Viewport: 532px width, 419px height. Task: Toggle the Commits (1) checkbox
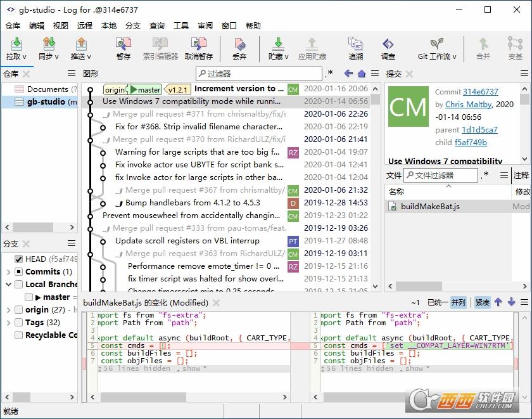(x=18, y=272)
